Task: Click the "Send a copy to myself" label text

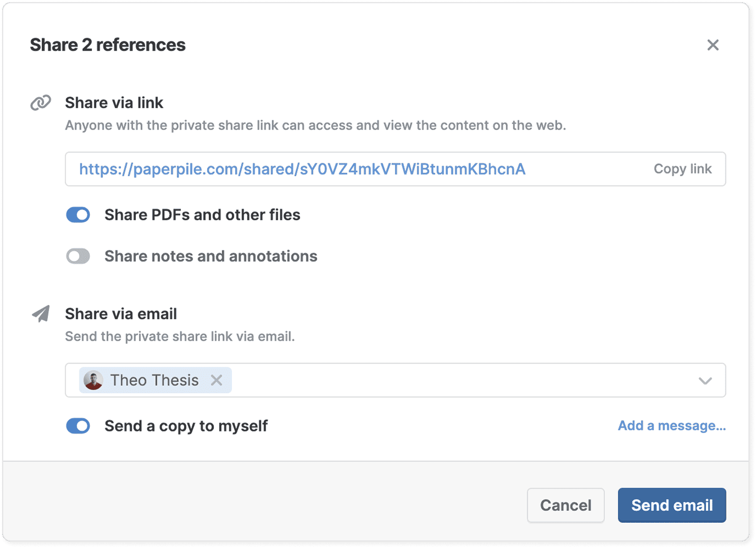Action: (x=186, y=426)
